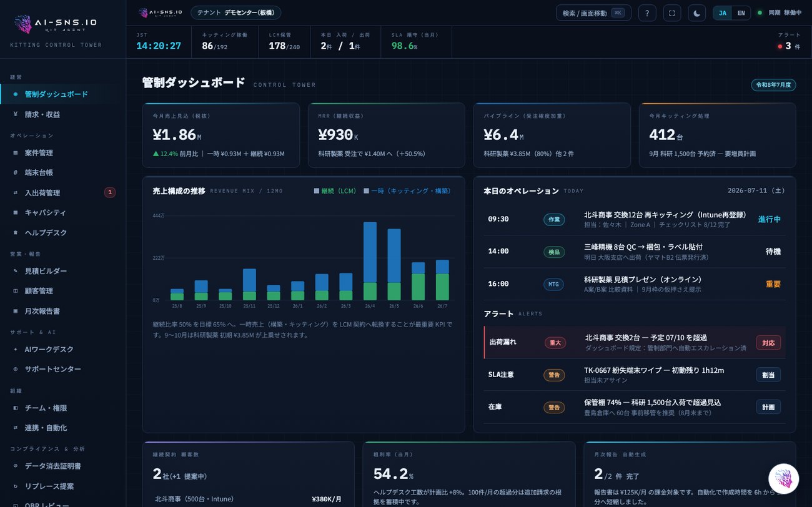The width and height of the screenshot is (812, 507).
Task: Select JA language option
Action: click(x=723, y=12)
